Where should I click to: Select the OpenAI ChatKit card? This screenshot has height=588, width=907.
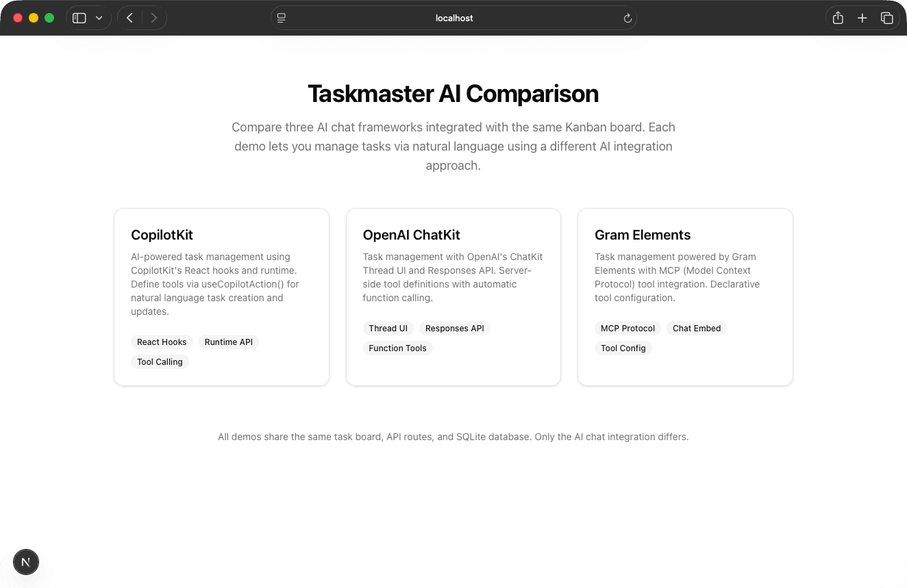click(453, 297)
